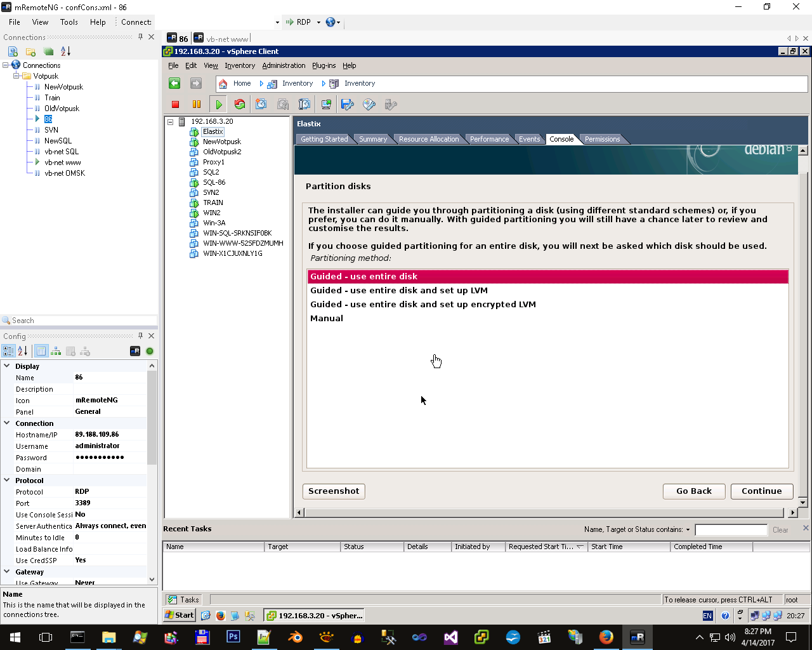Open the vSphere Plug-ins menu
Image resolution: width=812 pixels, height=650 pixels.
pos(324,65)
